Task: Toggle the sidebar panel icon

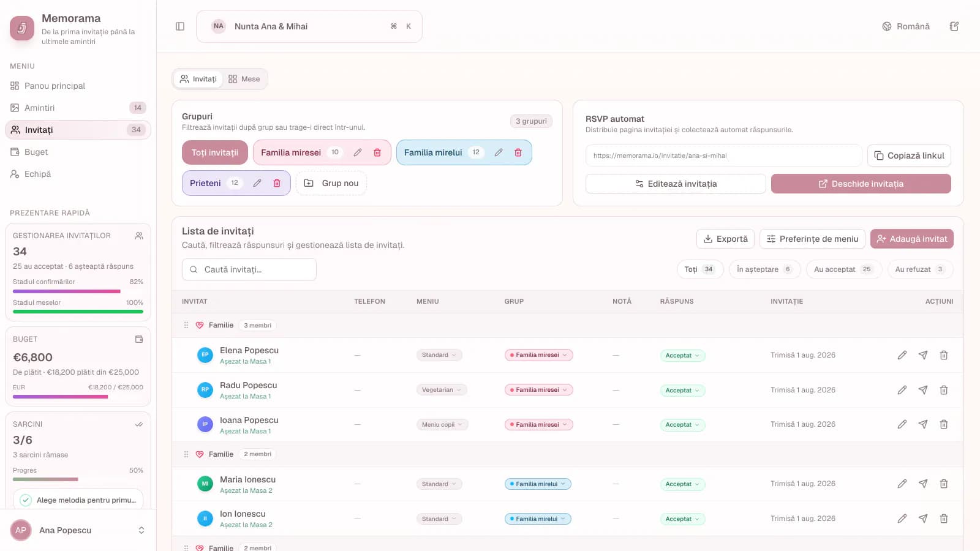Action: (180, 26)
